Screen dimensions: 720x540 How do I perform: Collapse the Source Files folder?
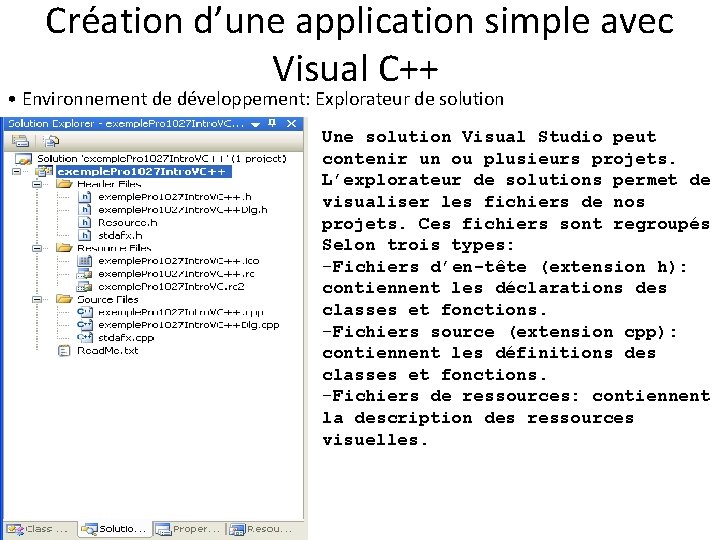point(37,299)
